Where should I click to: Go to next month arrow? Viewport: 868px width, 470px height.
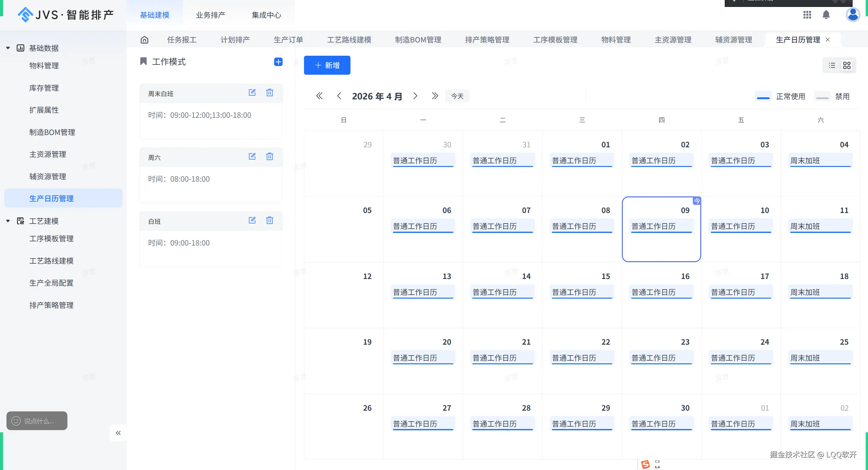point(415,96)
